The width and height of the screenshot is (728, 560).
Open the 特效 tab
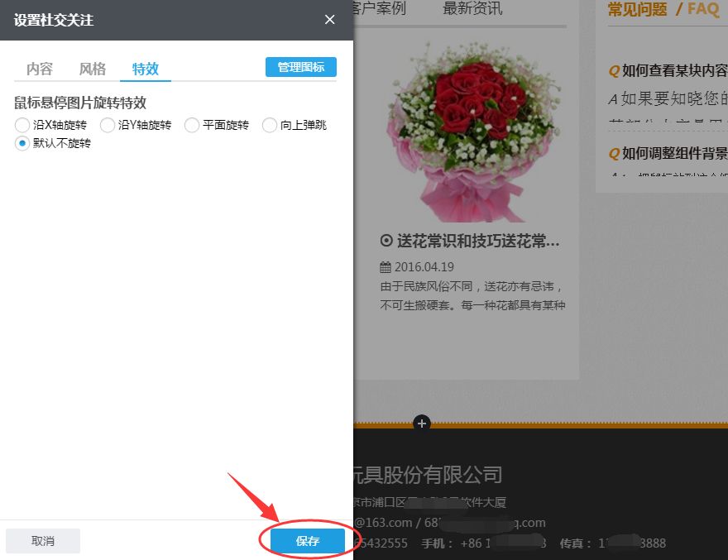click(x=145, y=69)
